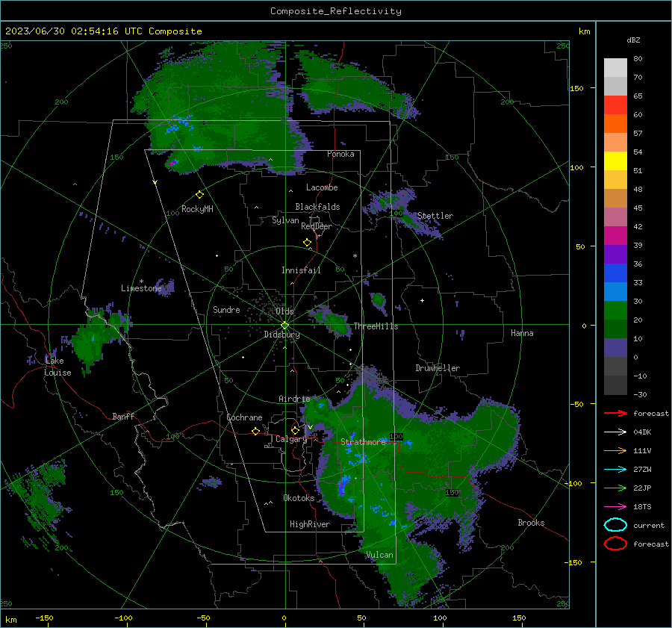Image resolution: width=672 pixels, height=628 pixels.
Task: Pick the magenta 39-42 dBZ swatch
Action: pos(615,236)
